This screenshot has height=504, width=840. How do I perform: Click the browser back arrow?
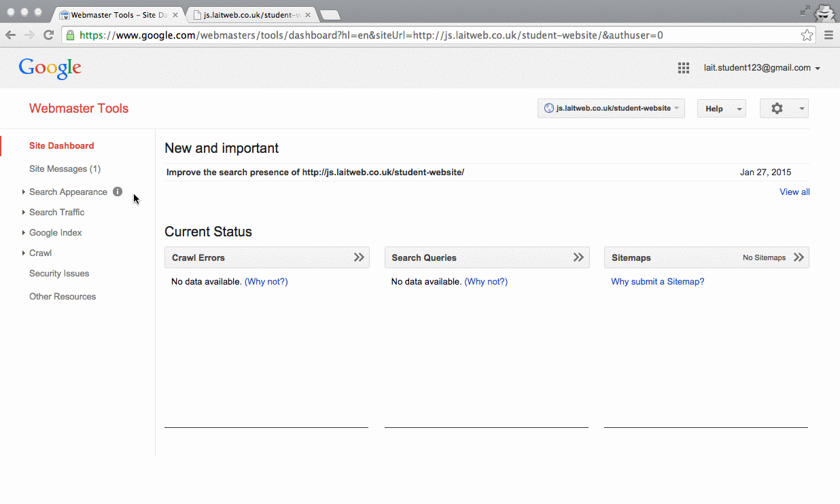[x=10, y=35]
